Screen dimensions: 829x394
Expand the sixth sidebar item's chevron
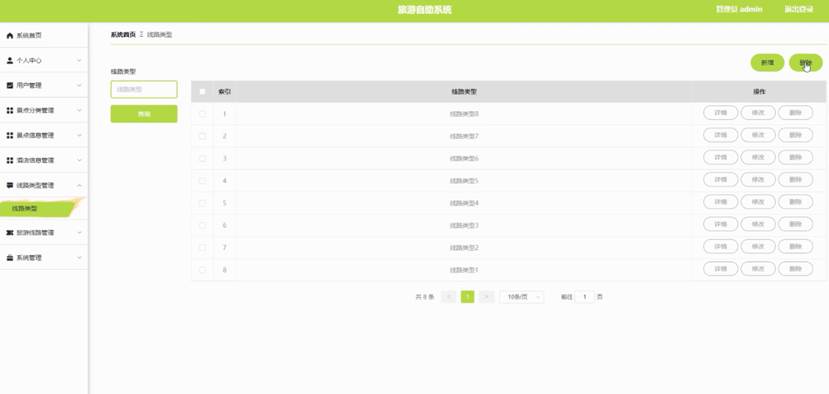point(79,160)
